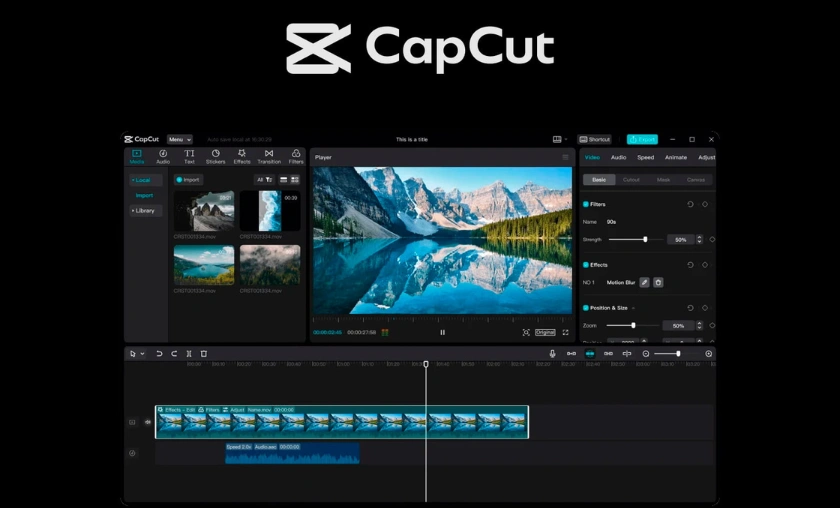Reset the Effects section
Image resolution: width=840 pixels, height=508 pixels.
tap(690, 265)
